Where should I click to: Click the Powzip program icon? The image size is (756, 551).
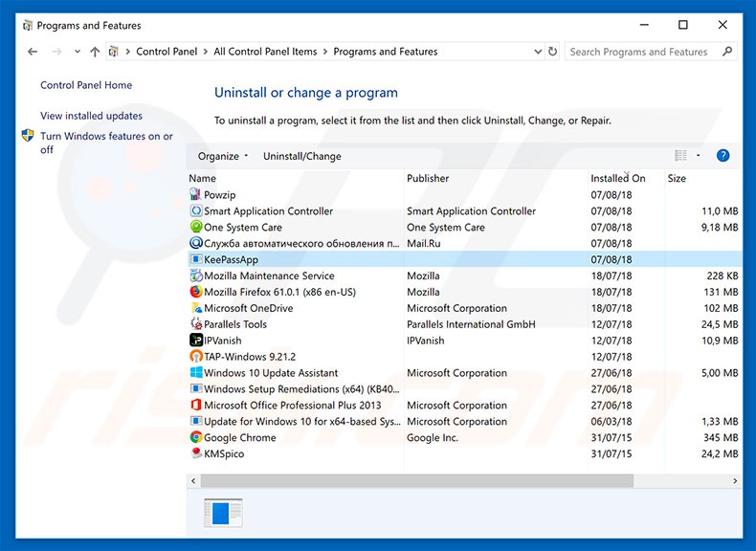coord(195,194)
